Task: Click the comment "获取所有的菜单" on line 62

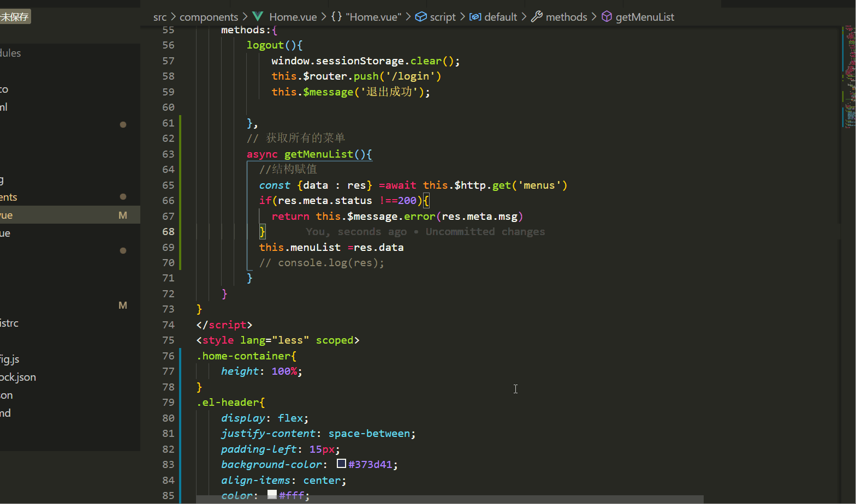Action: (306, 138)
